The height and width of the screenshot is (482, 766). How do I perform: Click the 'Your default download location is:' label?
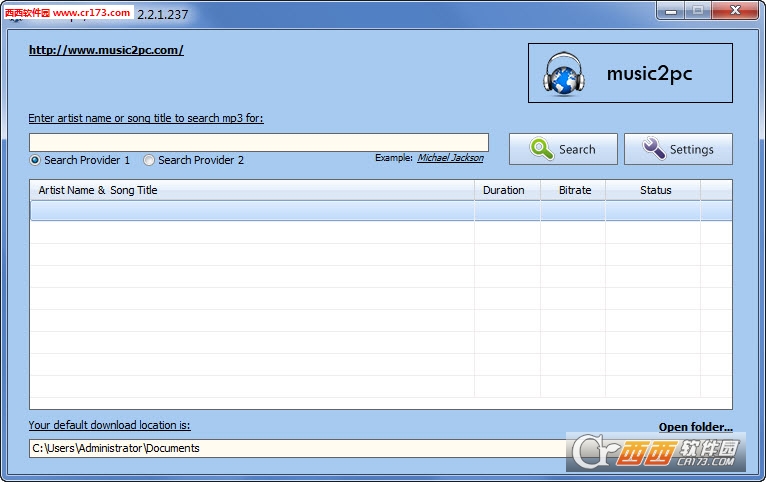[109, 425]
